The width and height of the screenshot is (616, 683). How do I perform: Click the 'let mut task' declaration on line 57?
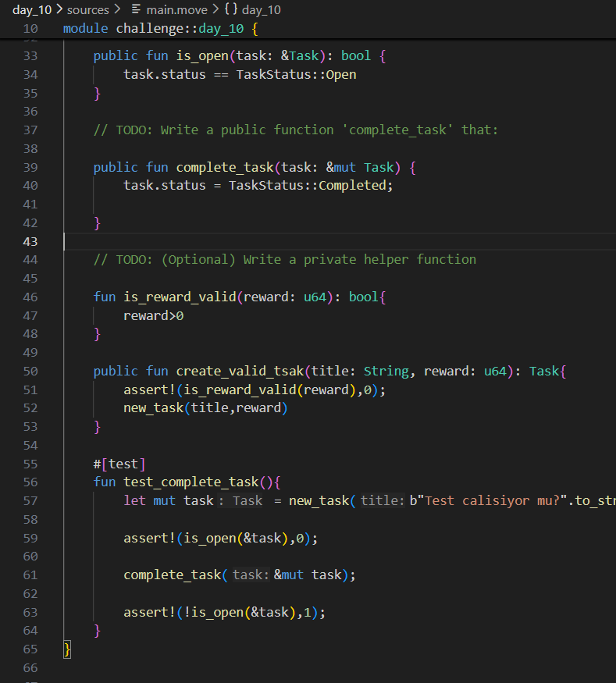pos(168,501)
